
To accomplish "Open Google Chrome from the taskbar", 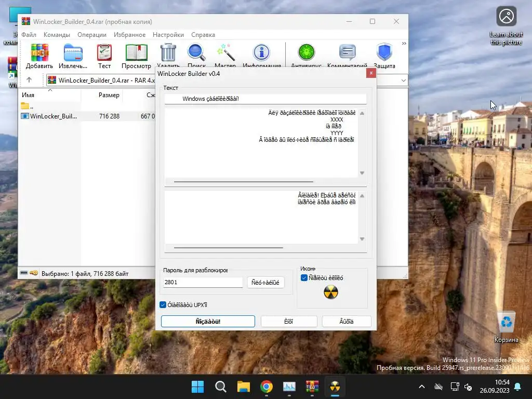I will [x=267, y=387].
